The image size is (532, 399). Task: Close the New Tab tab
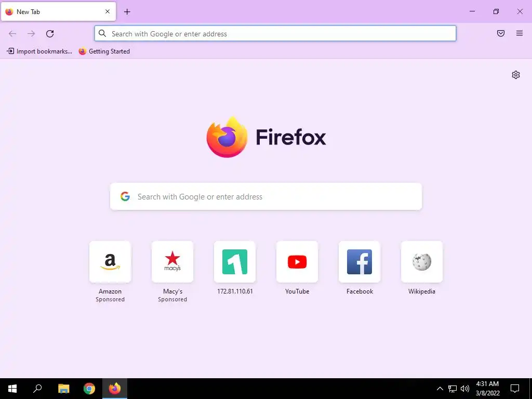[108, 11]
